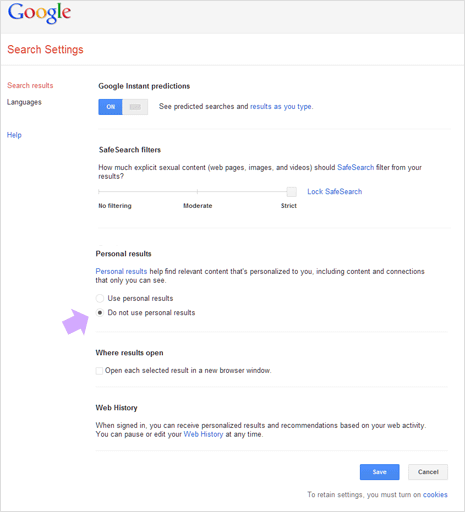465x512 pixels.
Task: Open the Help link in sidebar
Action: click(x=14, y=135)
